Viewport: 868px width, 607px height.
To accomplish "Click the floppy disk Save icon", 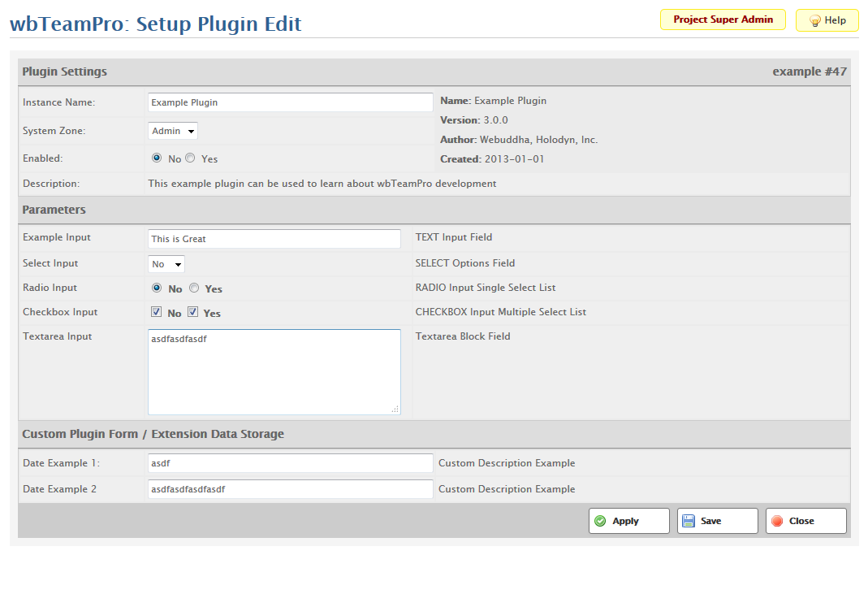I will [689, 521].
